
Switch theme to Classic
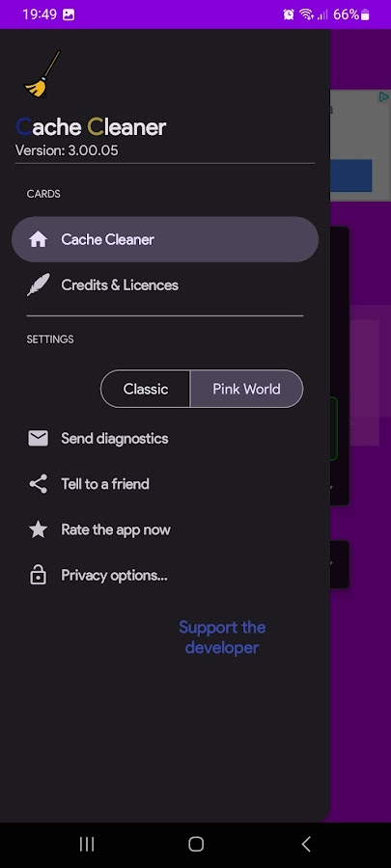point(146,389)
